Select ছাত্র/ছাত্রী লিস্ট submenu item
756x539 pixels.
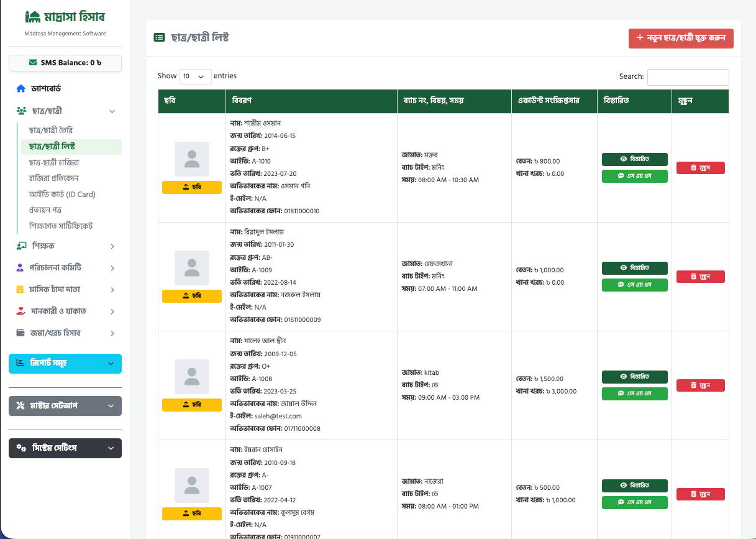tap(71, 147)
